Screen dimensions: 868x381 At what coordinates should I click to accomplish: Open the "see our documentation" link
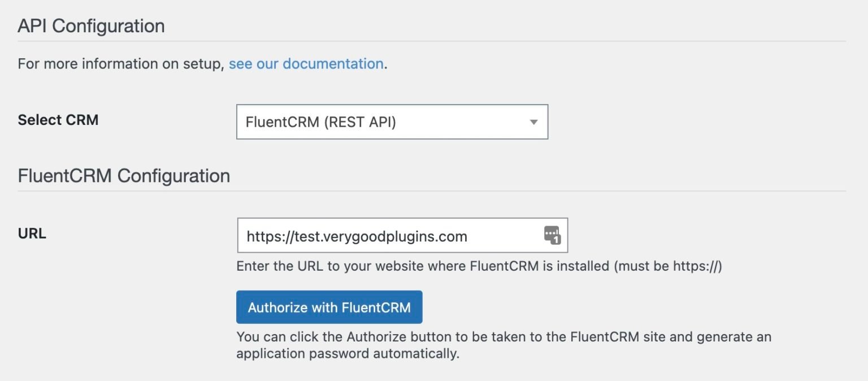pos(306,64)
